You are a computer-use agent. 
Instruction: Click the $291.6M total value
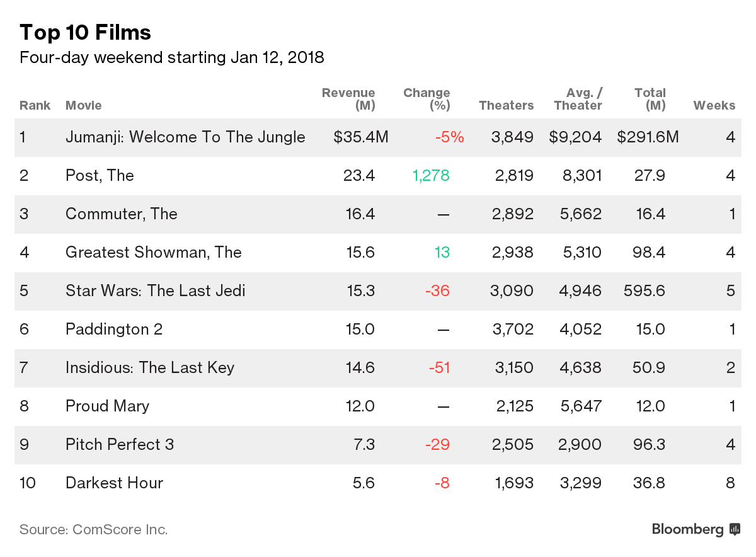[x=648, y=137]
